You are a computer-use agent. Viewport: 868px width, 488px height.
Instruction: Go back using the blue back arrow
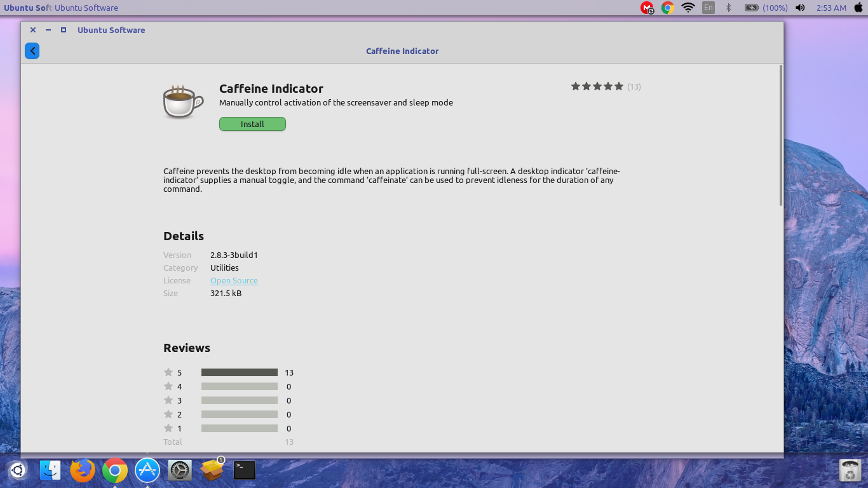click(32, 51)
